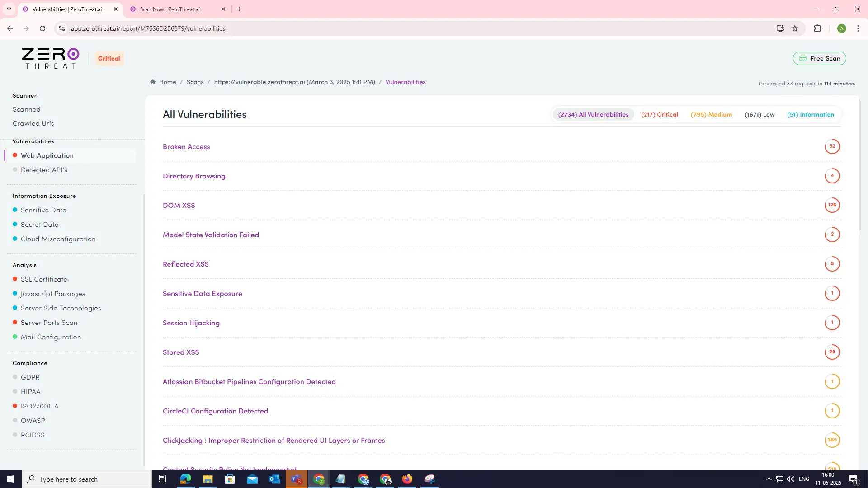The width and height of the screenshot is (868, 488).
Task: Open a new browser tab
Action: point(240,9)
